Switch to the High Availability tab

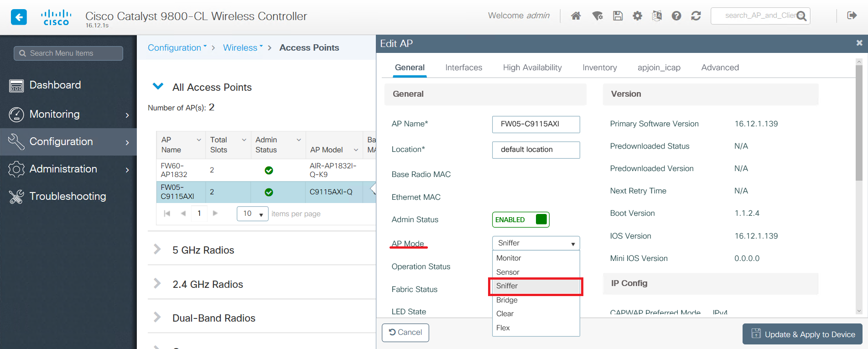(532, 68)
